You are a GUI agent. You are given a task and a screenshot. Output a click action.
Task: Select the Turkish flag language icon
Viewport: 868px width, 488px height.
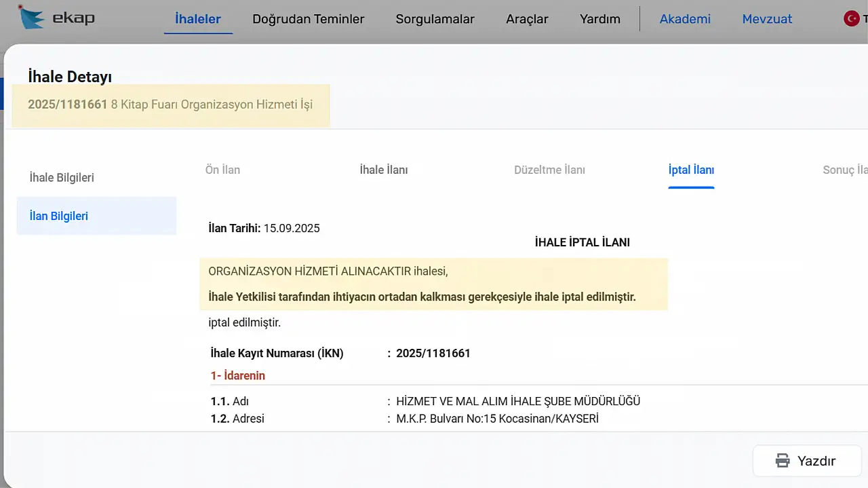[852, 19]
